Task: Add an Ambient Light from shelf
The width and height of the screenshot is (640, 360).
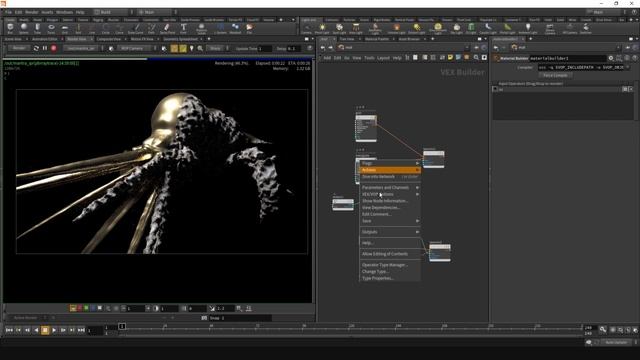Action: pyautogui.click(x=528, y=29)
